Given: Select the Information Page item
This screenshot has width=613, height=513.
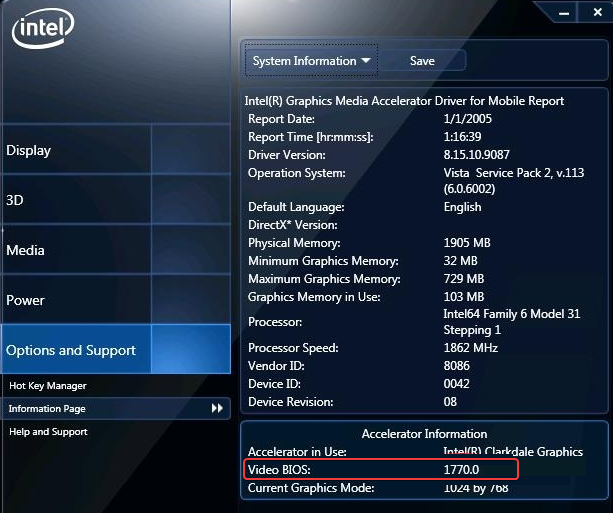Looking at the screenshot, I should (x=116, y=409).
